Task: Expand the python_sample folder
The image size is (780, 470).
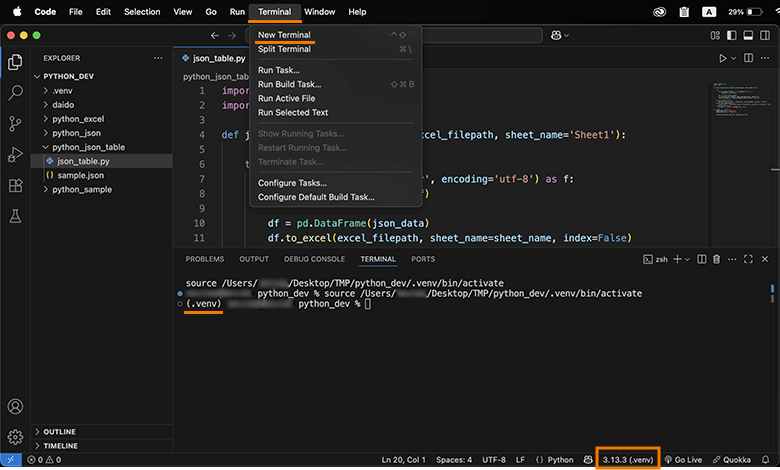Action: point(46,189)
